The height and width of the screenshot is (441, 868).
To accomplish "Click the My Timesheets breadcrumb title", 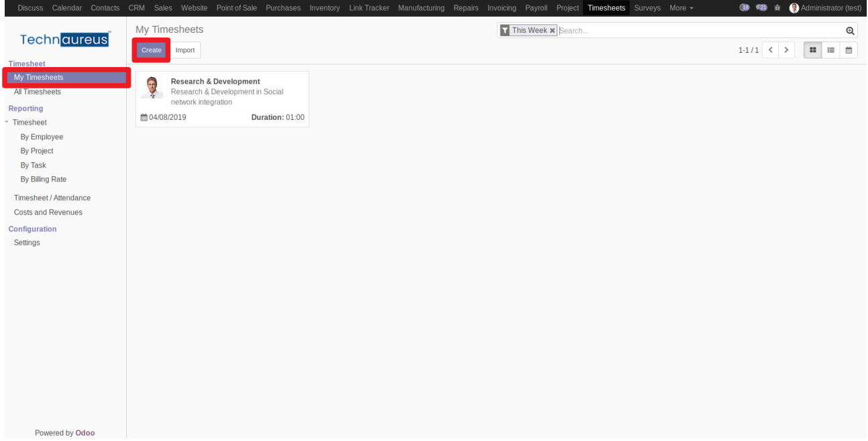I will (169, 29).
